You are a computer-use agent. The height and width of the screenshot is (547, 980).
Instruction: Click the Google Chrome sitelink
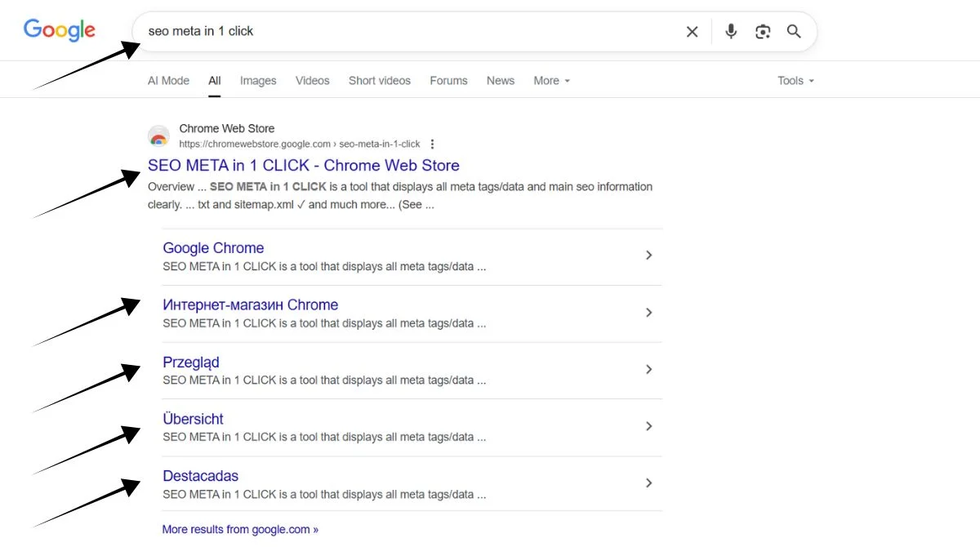pyautogui.click(x=213, y=248)
